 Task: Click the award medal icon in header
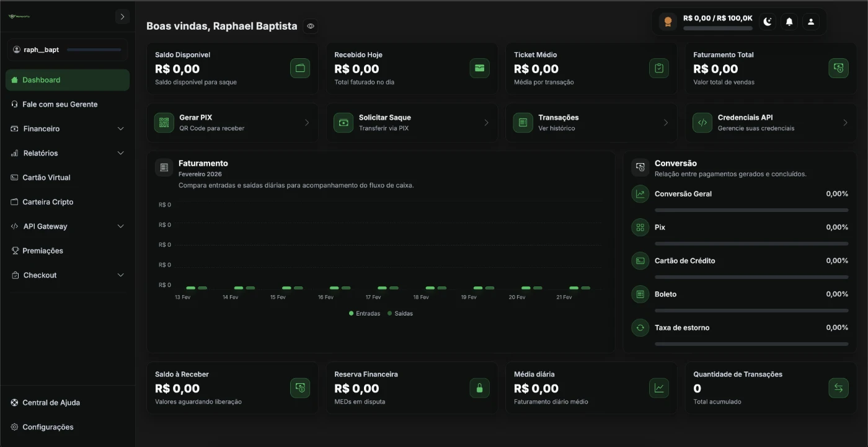pos(668,22)
